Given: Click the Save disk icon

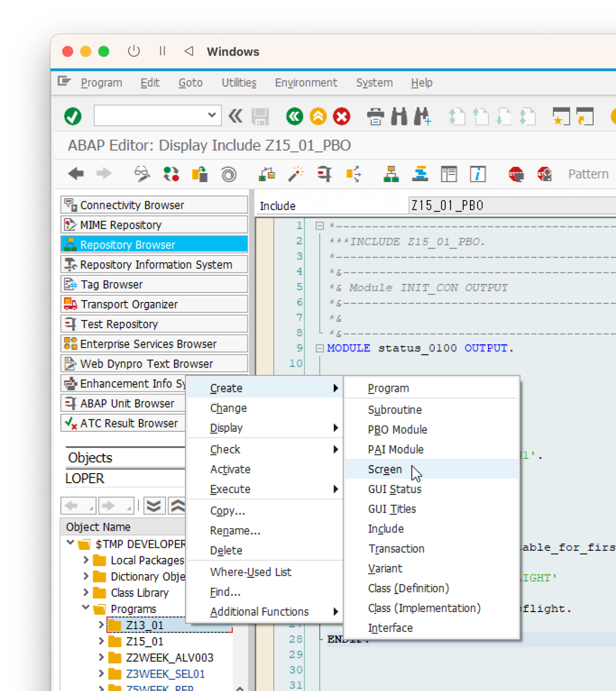Looking at the screenshot, I should click(x=260, y=116).
